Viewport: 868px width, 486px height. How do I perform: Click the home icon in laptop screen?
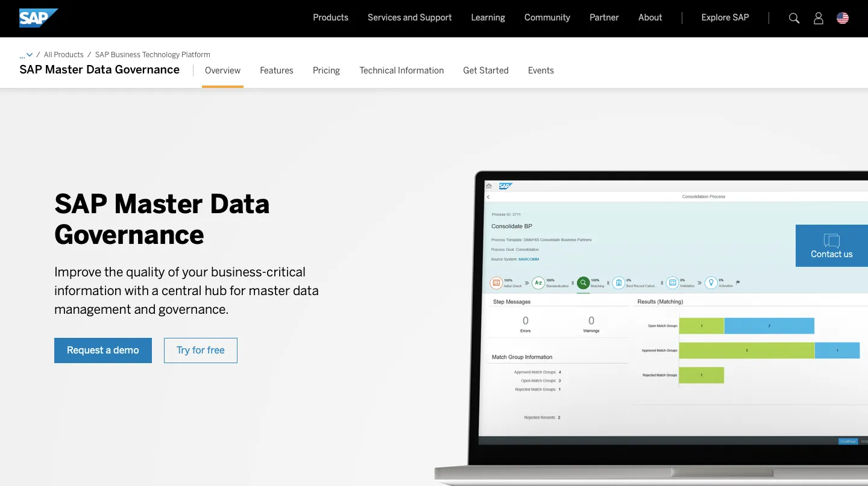pos(489,186)
